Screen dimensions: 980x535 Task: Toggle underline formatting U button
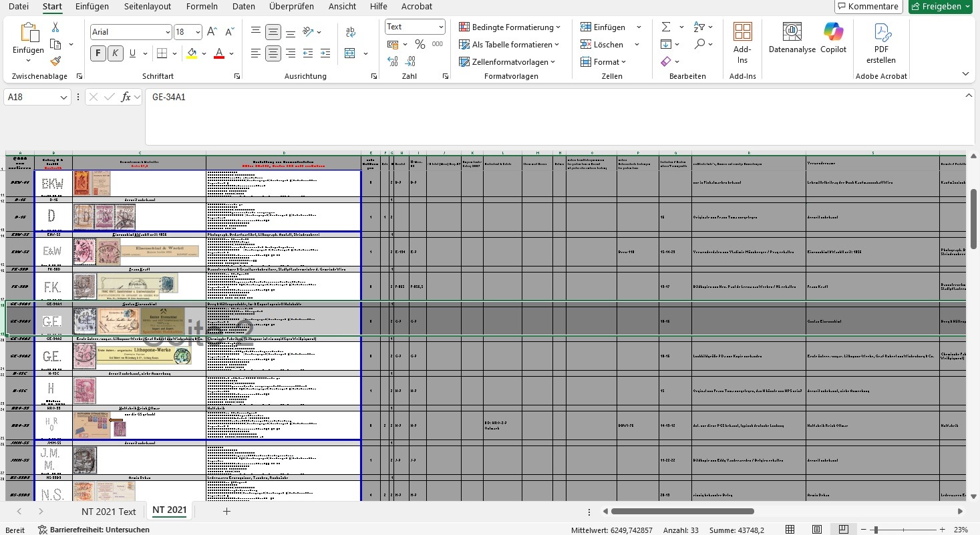(133, 53)
